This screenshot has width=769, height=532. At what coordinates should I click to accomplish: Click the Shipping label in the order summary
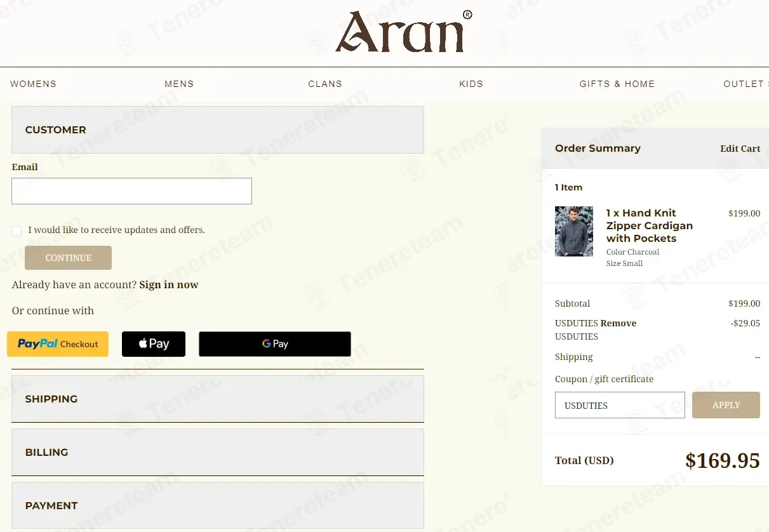[573, 357]
